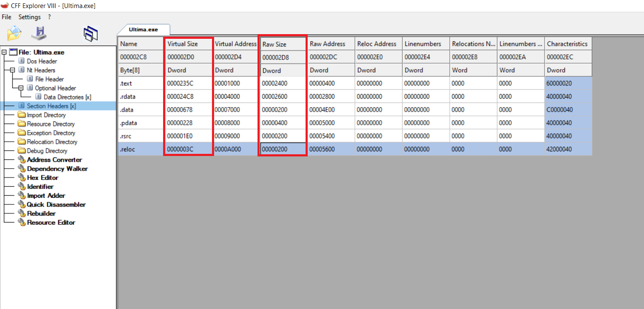Click the Virtual Size column header

189,44
